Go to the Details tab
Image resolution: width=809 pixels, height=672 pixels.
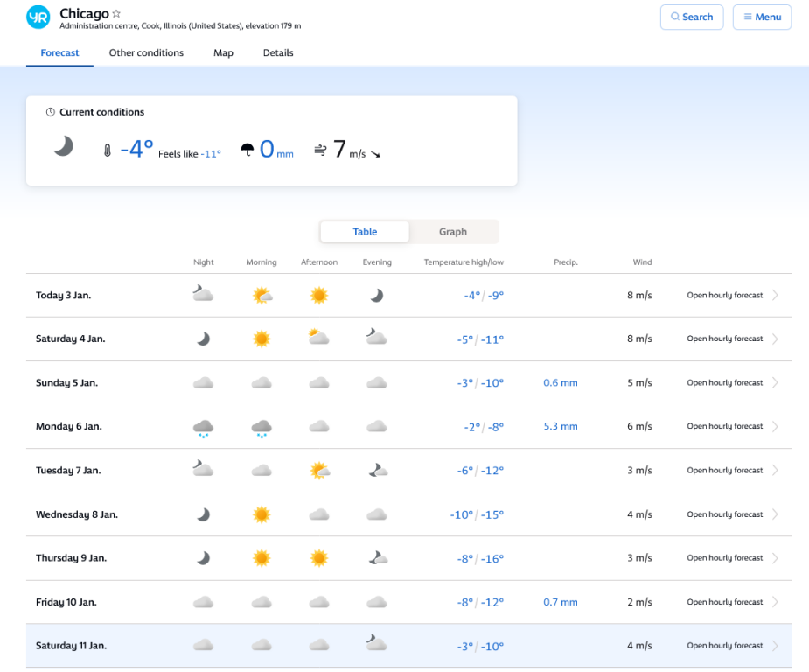coord(278,53)
